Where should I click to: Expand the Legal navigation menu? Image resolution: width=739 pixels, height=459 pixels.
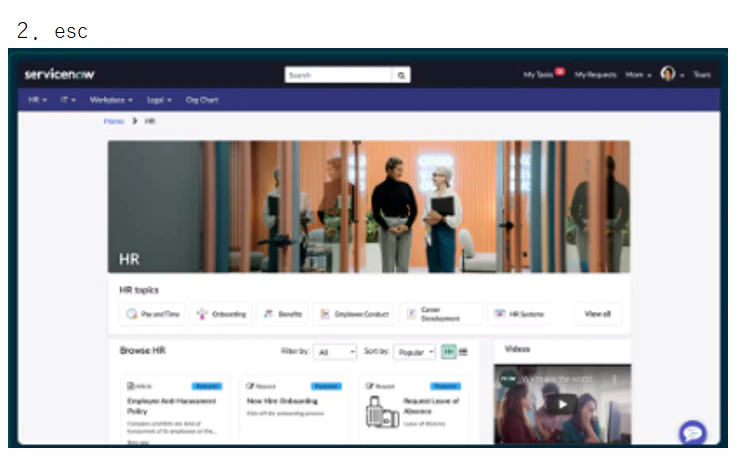tap(159, 100)
